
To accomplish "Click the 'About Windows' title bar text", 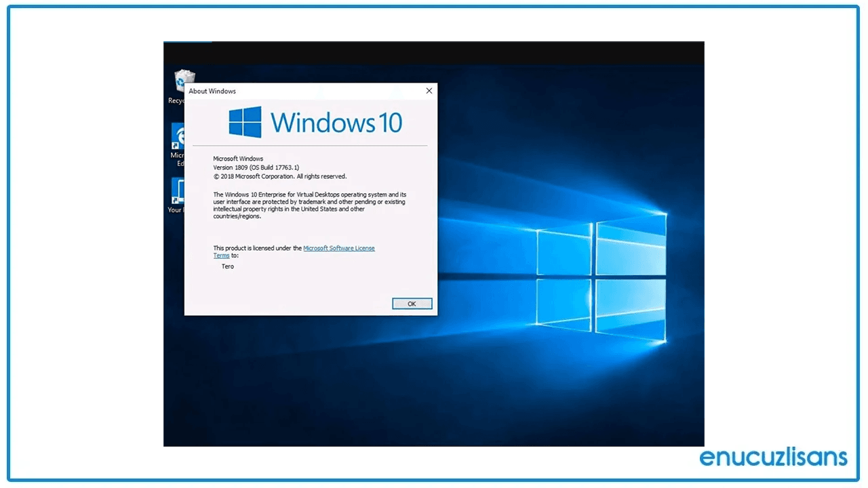I will (x=212, y=91).
